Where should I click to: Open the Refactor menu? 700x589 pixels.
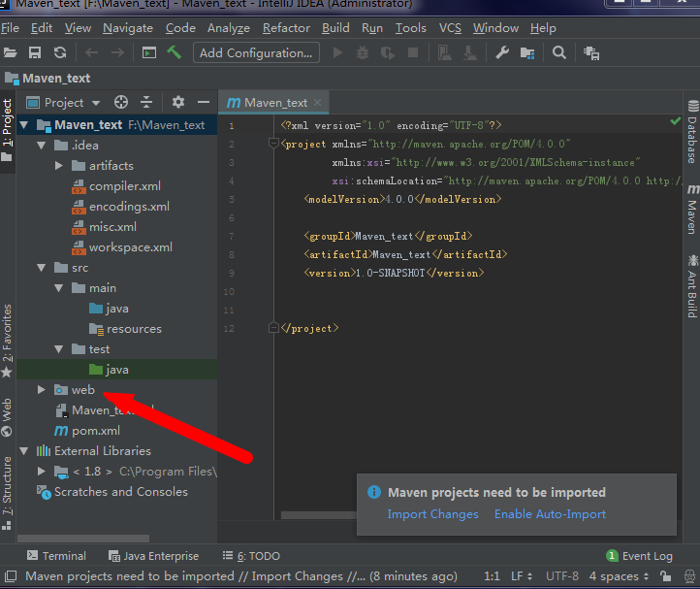[286, 28]
